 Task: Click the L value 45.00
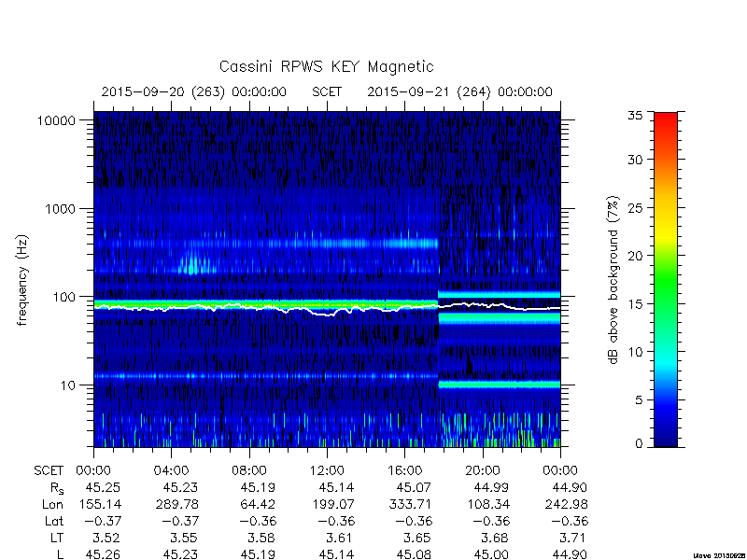(491, 554)
